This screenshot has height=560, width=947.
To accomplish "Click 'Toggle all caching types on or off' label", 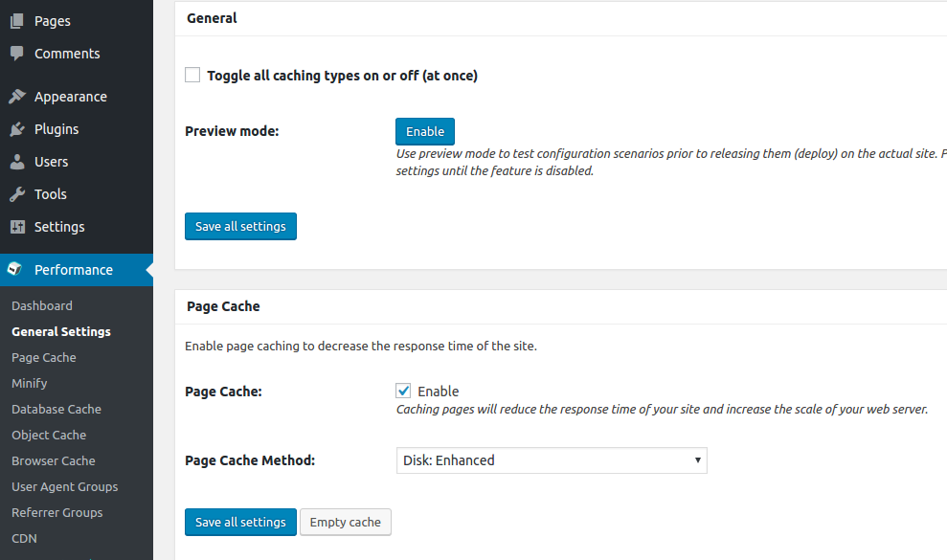I will [x=343, y=76].
